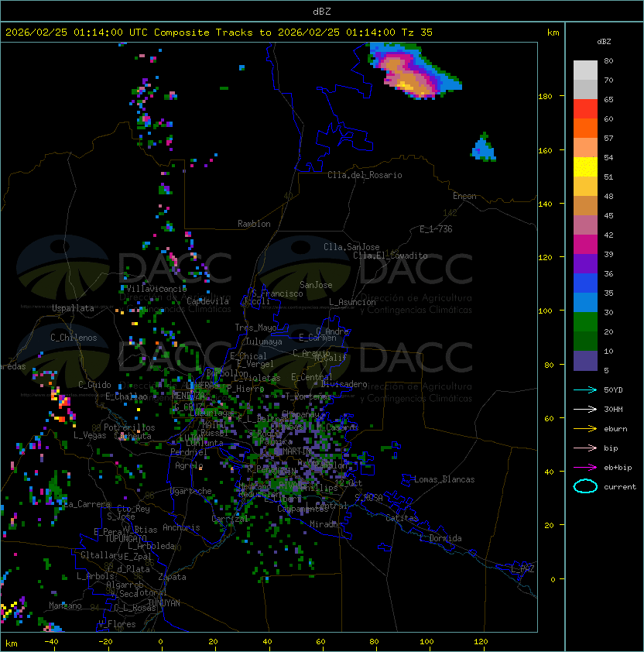Pick the 35 dBZ light blue swatch
The width and height of the screenshot is (644, 652).
[585, 303]
